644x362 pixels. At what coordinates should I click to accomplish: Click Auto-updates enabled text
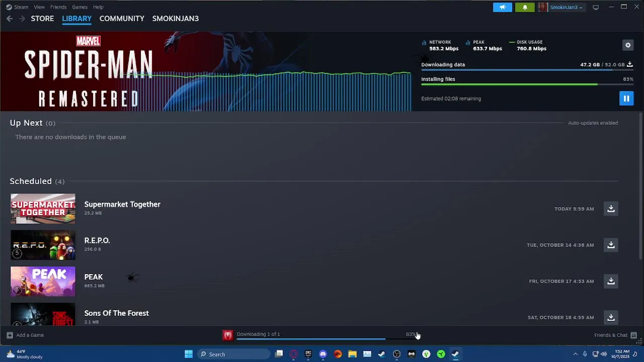pos(593,123)
